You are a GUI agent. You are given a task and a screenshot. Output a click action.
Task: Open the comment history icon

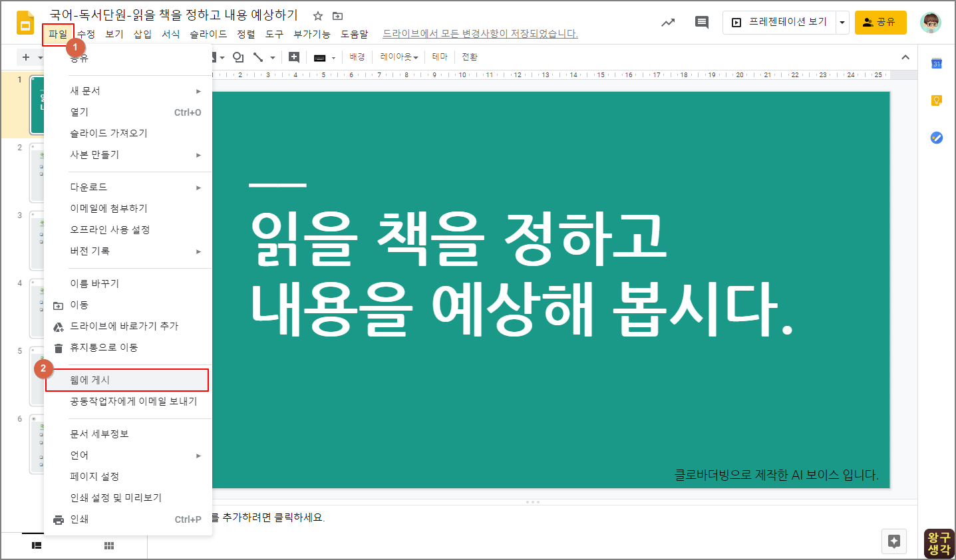(702, 23)
